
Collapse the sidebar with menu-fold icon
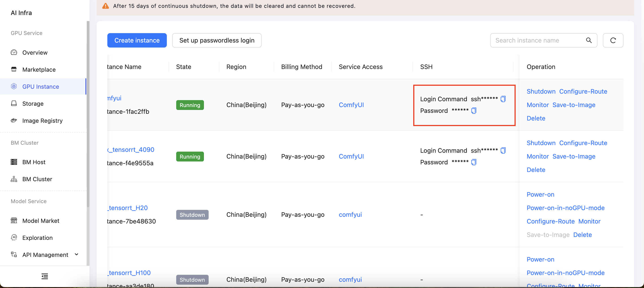(45, 277)
